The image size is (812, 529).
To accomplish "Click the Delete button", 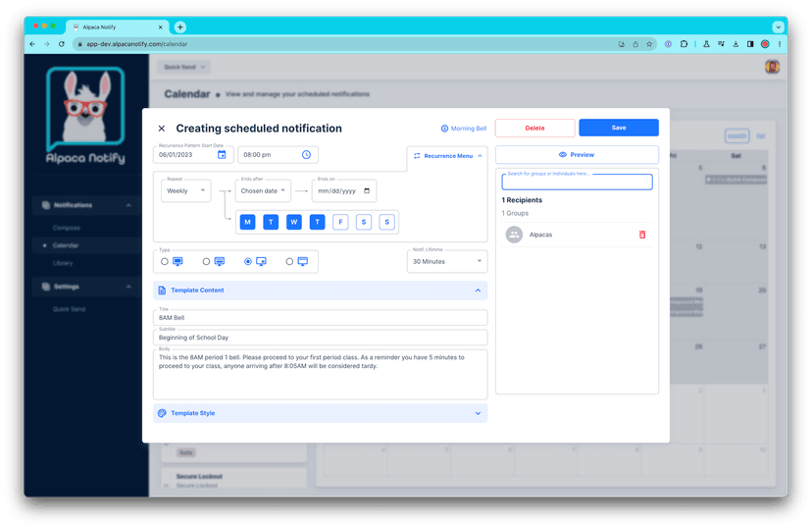I will pyautogui.click(x=534, y=128).
